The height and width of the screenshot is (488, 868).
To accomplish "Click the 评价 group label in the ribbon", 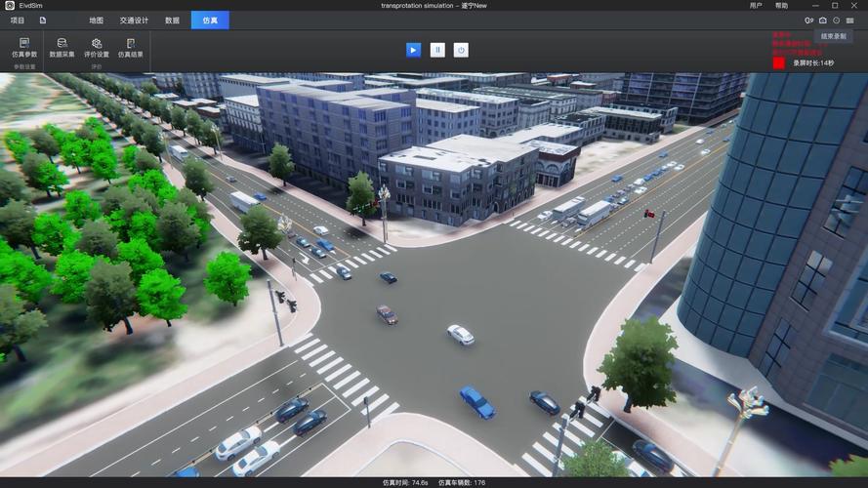I will pyautogui.click(x=97, y=67).
